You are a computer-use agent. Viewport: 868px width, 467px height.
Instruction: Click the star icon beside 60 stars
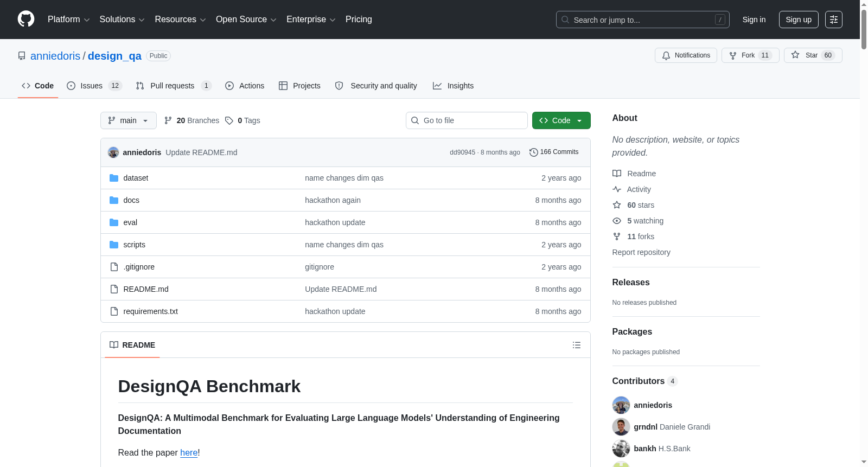point(617,205)
